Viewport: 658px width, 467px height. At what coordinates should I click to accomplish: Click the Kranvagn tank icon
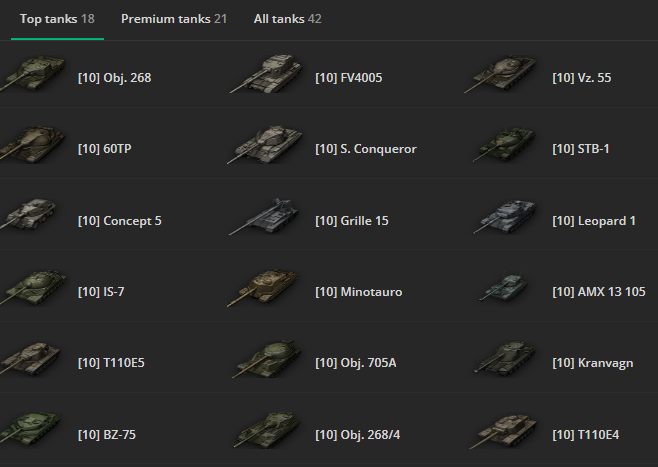[x=504, y=359]
